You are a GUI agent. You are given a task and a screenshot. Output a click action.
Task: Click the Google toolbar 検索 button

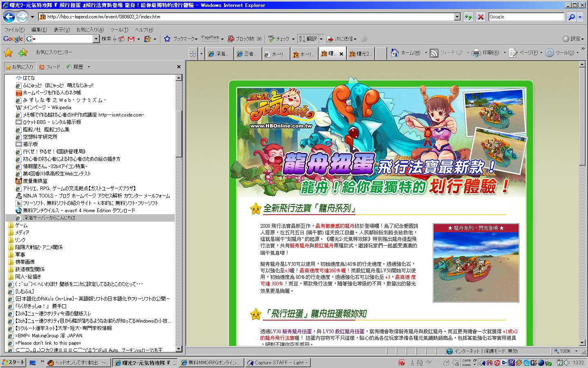pos(107,39)
